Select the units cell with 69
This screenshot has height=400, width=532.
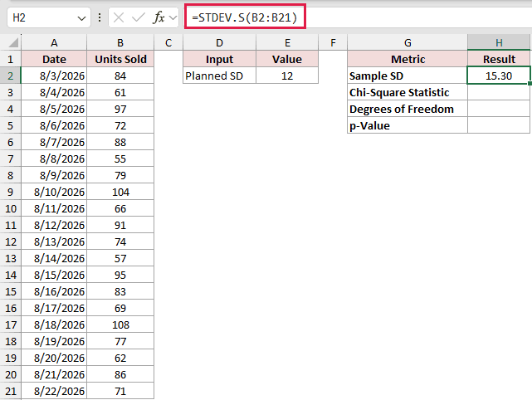[120, 308]
